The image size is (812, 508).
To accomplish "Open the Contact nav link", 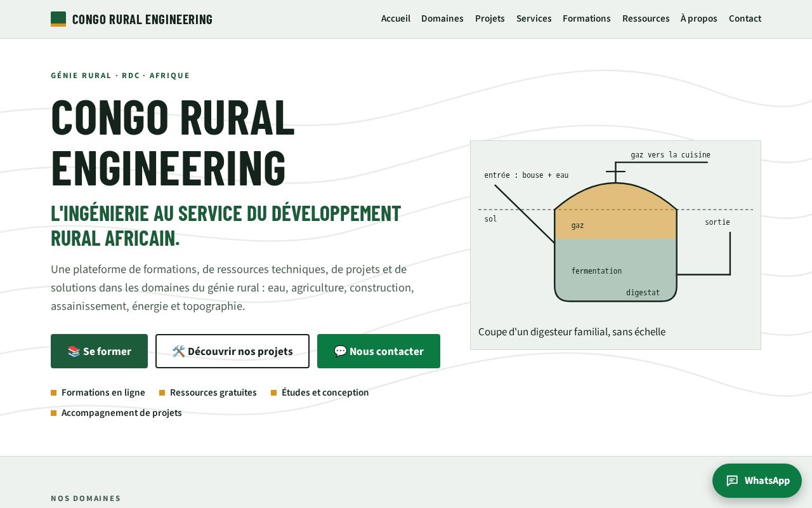I will coord(745,18).
